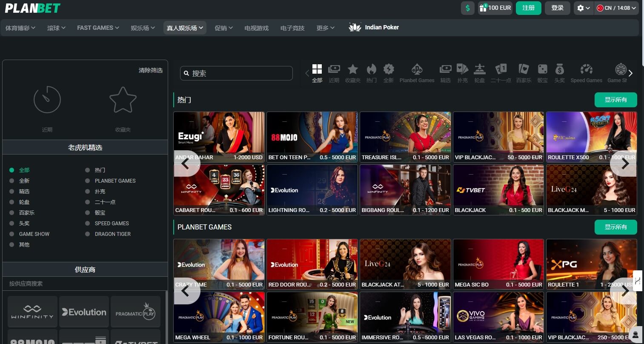Screen dimensions: 644x344
Task: Expand the 滚球 dropdown menu
Action: pos(56,28)
